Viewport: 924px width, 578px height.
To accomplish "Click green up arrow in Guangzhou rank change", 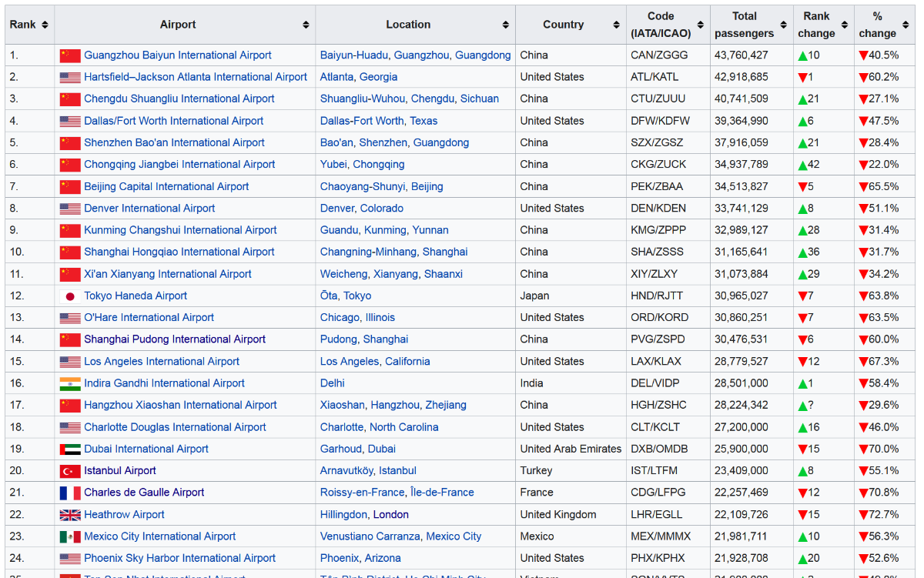I will [x=802, y=55].
